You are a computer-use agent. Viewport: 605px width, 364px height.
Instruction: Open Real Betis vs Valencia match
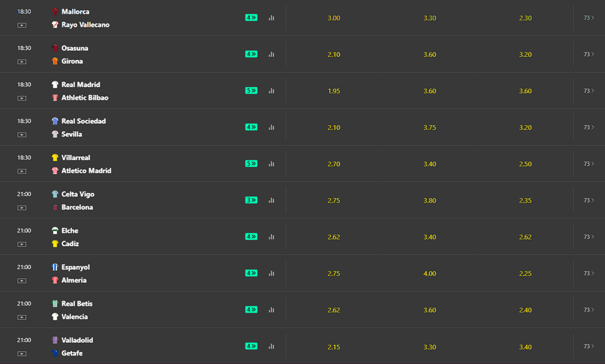pos(76,310)
